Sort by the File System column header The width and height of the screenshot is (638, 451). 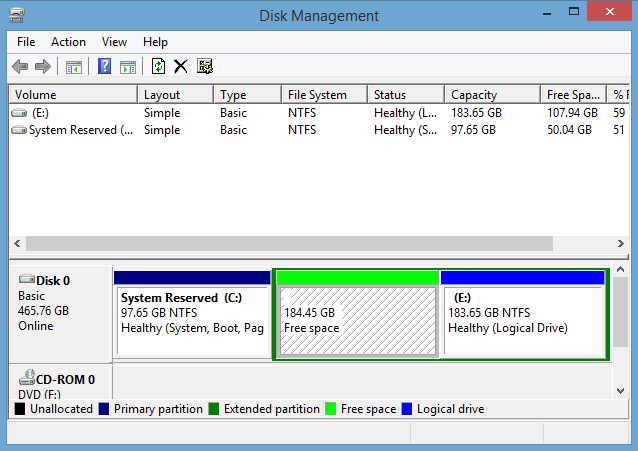pos(325,95)
